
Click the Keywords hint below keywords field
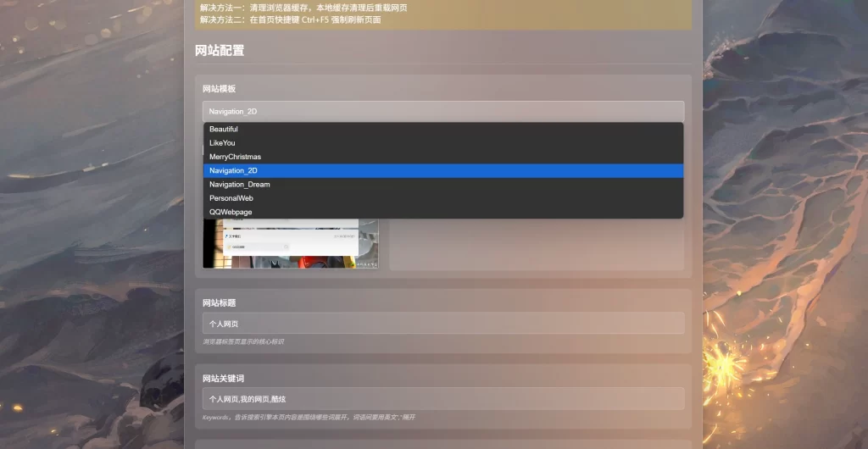(x=309, y=418)
